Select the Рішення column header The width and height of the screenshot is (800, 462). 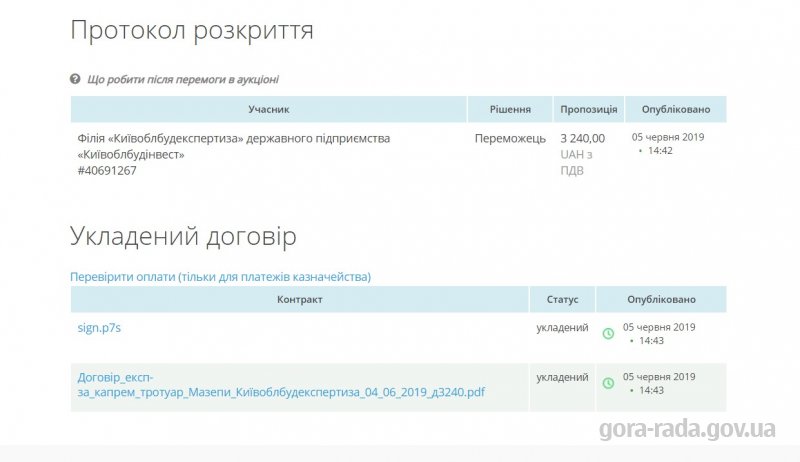click(510, 109)
